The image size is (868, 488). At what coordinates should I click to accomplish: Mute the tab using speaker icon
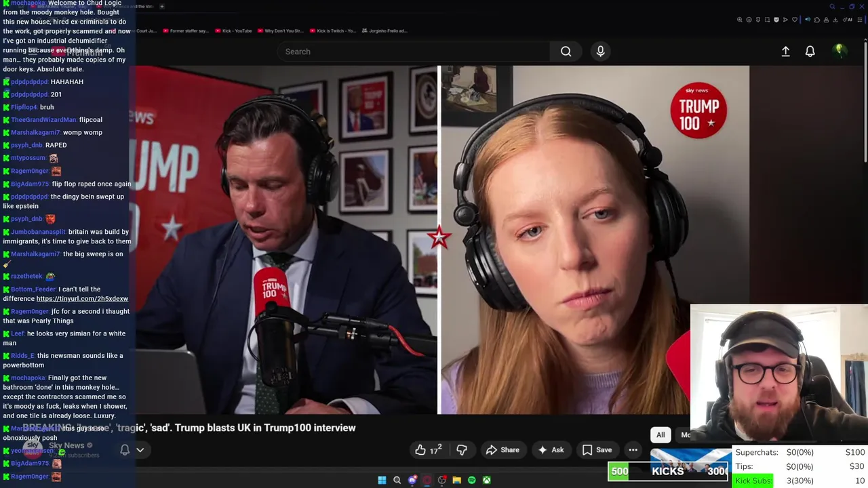808,20
